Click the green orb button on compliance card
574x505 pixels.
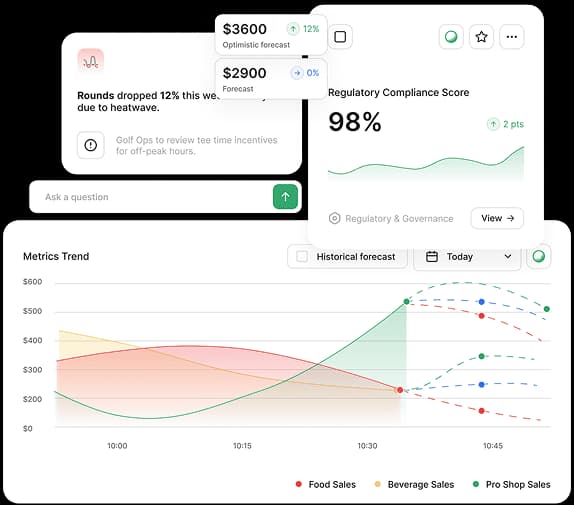click(x=451, y=37)
